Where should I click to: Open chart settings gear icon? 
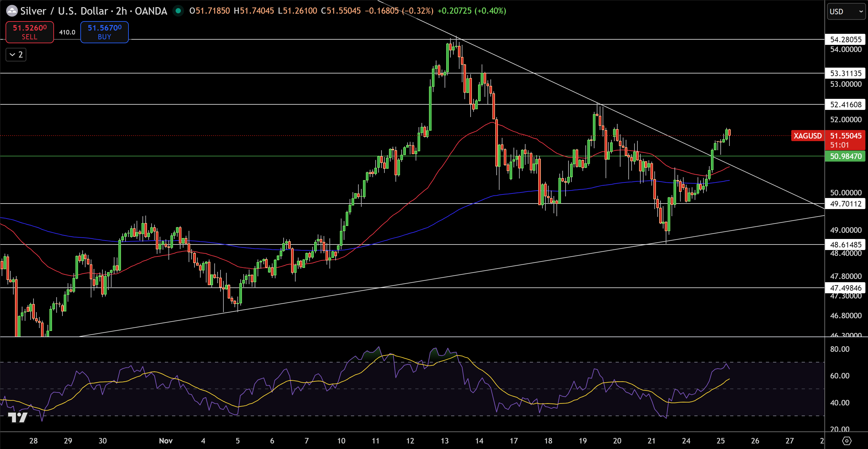(847, 441)
